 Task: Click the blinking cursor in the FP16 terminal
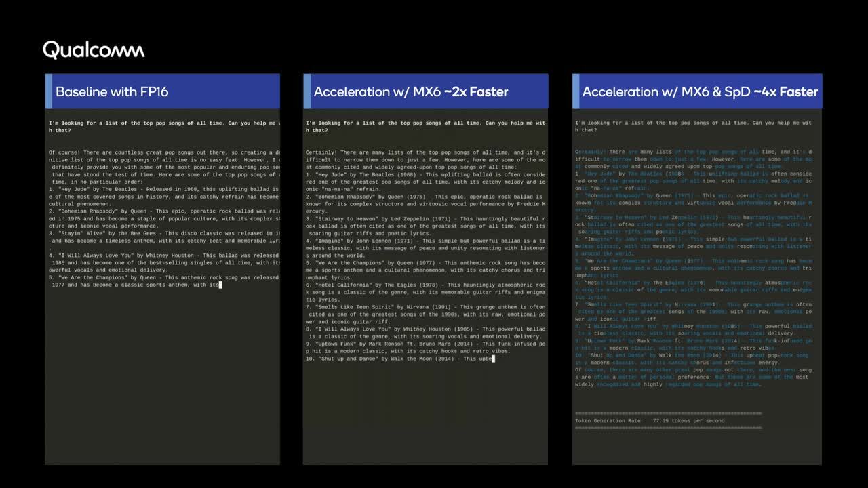(x=220, y=285)
